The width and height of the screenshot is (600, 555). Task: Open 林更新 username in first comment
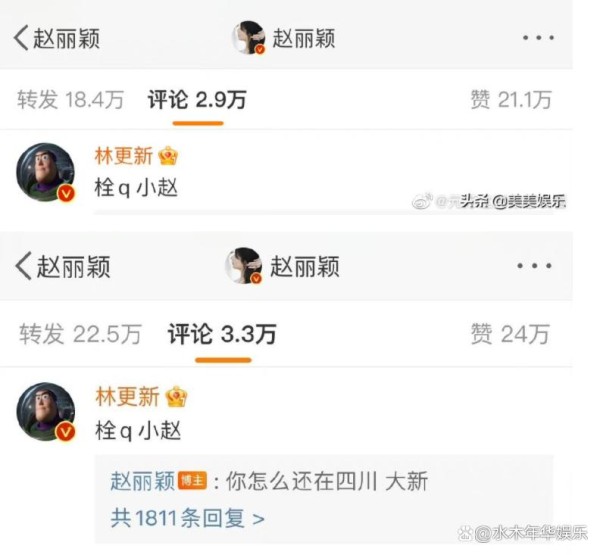[124, 156]
